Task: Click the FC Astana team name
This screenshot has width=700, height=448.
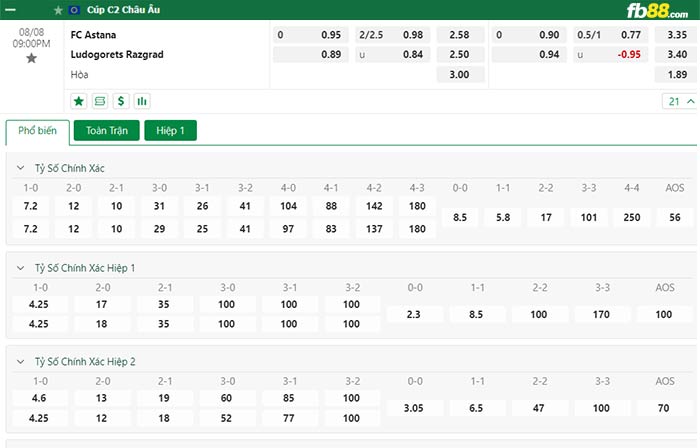Action: point(93,35)
